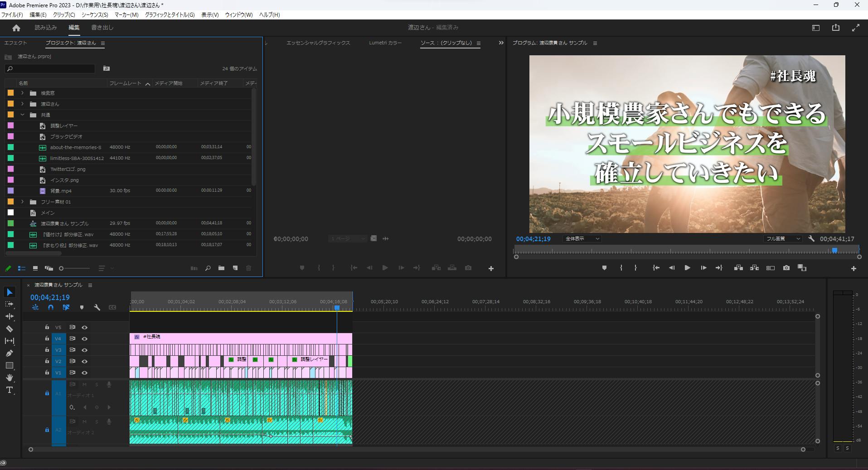Select the Razor tool in the toolbox
Screen dimensions: 868x470
[9, 329]
